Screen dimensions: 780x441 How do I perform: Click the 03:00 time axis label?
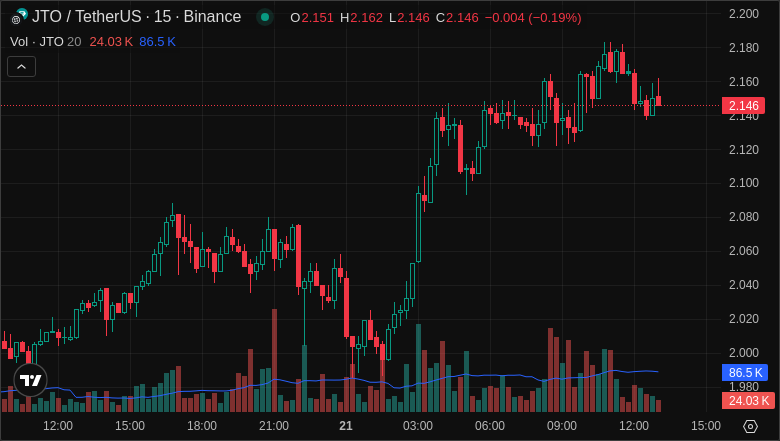pyautogui.click(x=418, y=426)
